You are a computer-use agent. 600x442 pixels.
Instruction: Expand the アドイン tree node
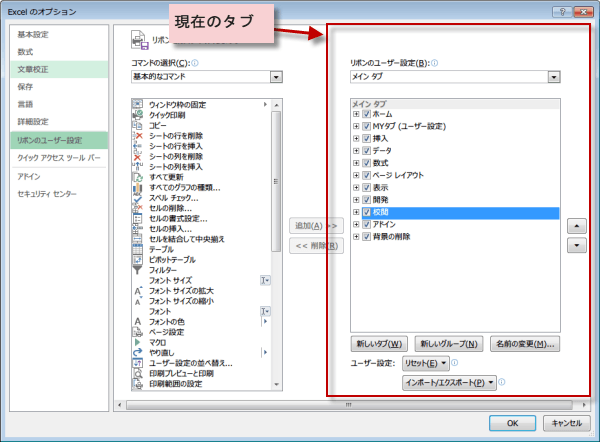356,224
